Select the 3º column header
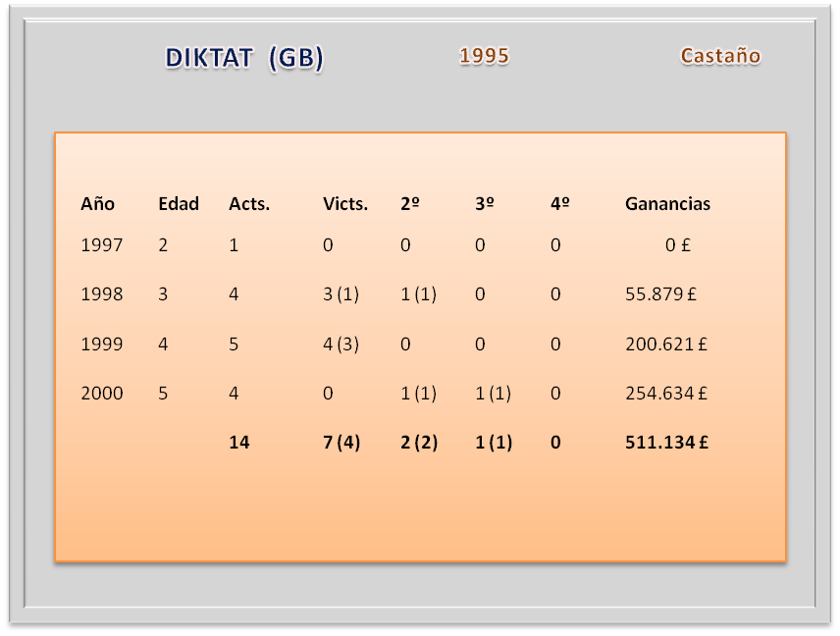The height and width of the screenshot is (636, 840). 484,204
